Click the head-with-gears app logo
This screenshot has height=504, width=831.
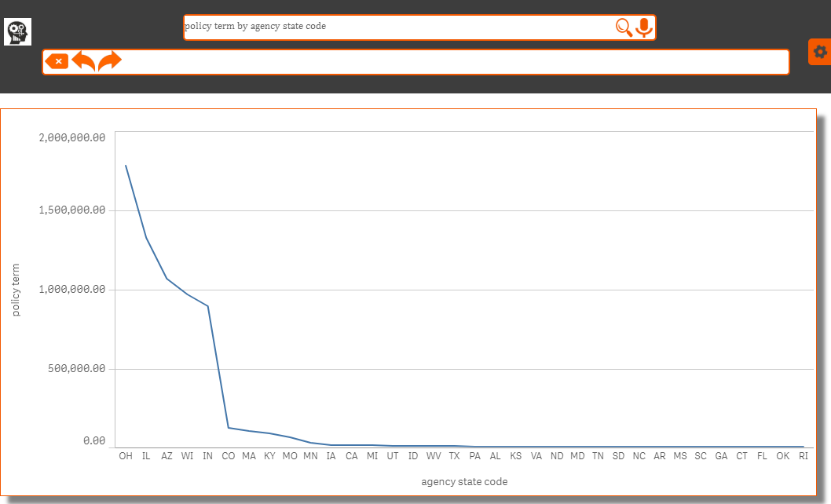17,32
